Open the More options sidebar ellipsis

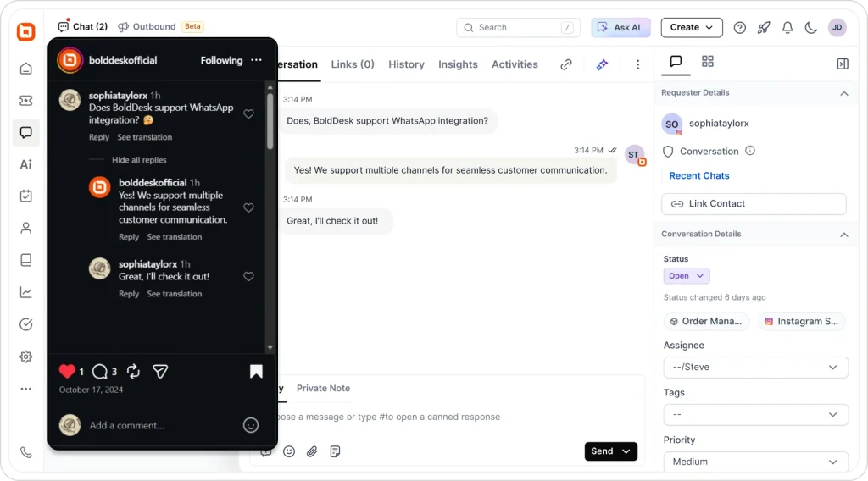click(x=26, y=389)
